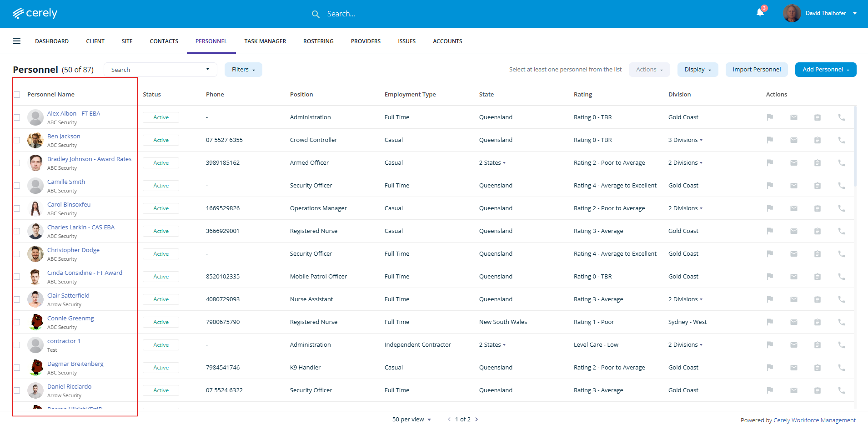868x425 pixels.
Task: Go to next page arrow in pagination
Action: (477, 420)
